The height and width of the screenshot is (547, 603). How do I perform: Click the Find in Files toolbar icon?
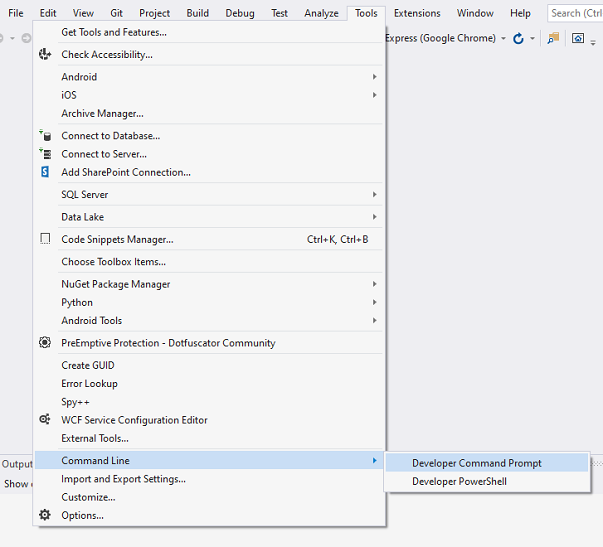coord(553,38)
